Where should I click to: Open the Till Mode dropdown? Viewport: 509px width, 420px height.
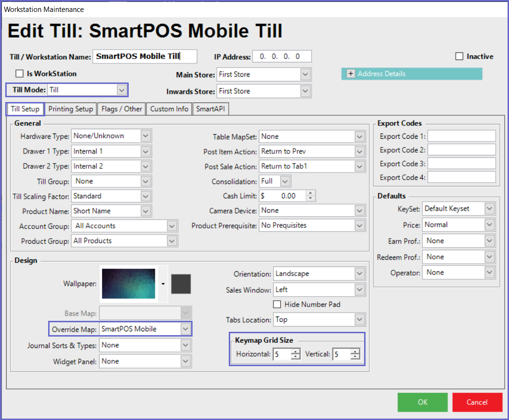pyautogui.click(x=122, y=90)
